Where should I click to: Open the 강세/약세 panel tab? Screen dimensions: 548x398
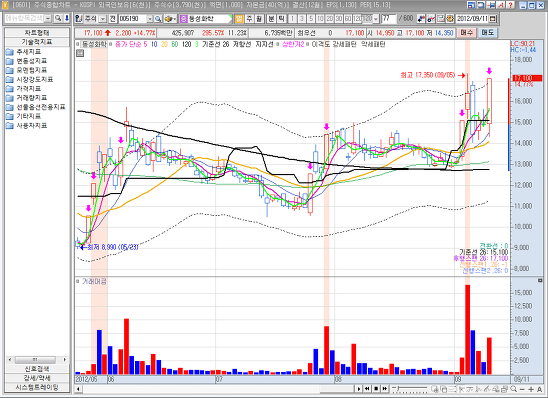[37, 378]
